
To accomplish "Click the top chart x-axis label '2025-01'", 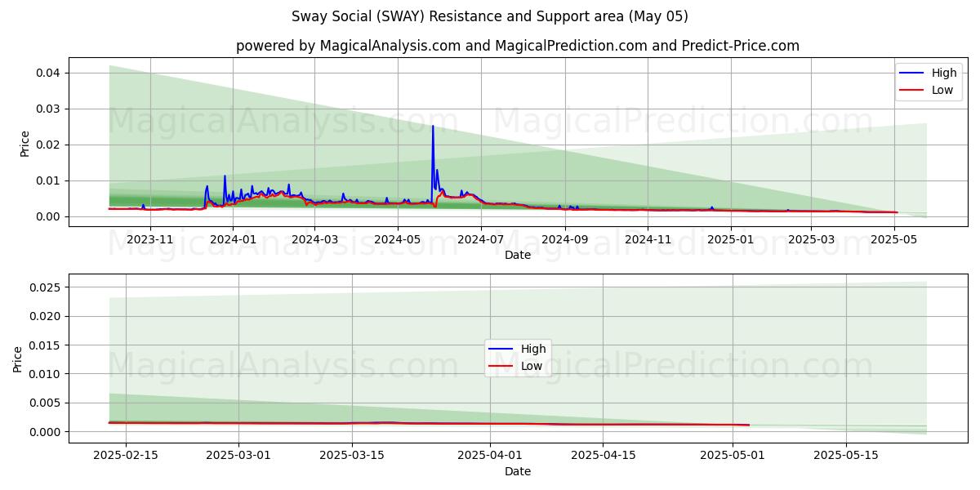I will (730, 239).
